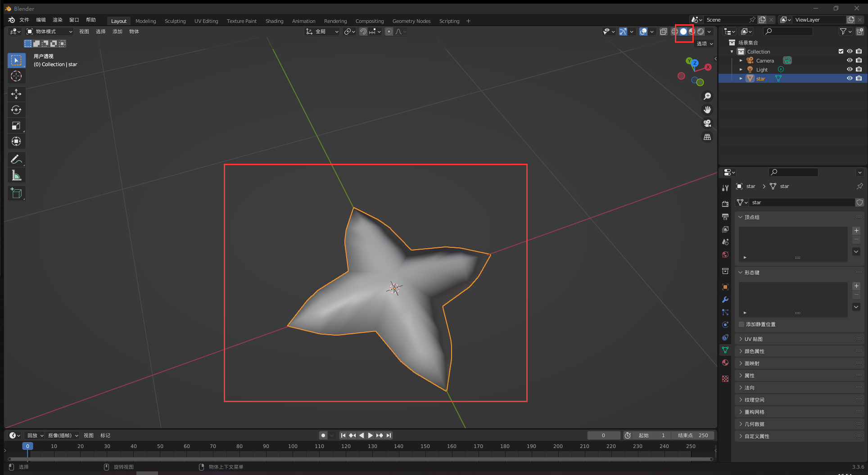
Task: Open the 物体模式 mode dropdown
Action: pyautogui.click(x=49, y=31)
